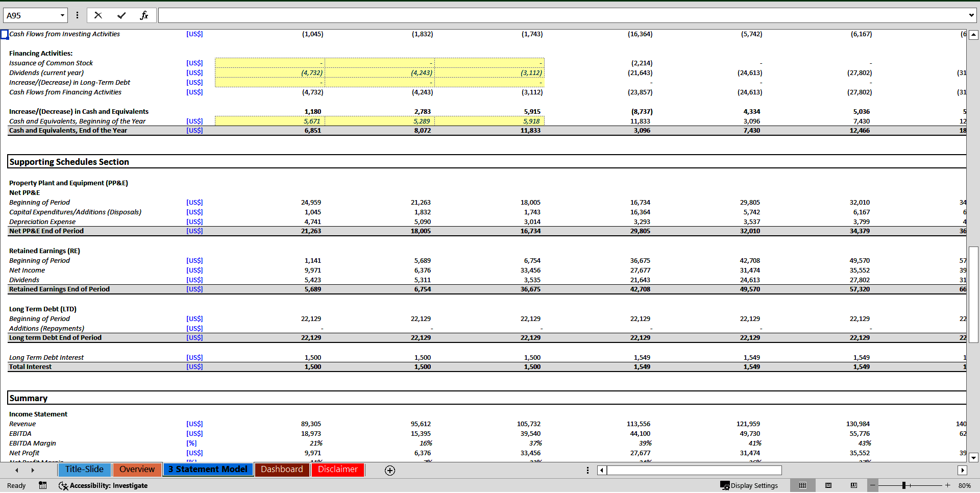The width and height of the screenshot is (980, 493).
Task: Confirm entry with the checkmark icon
Action: click(121, 15)
